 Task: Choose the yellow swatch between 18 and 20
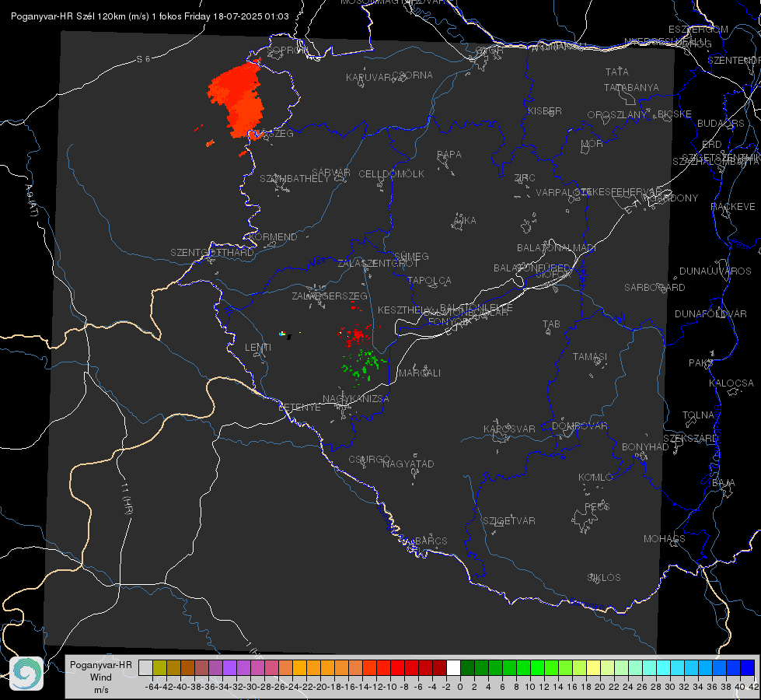pyautogui.click(x=593, y=667)
